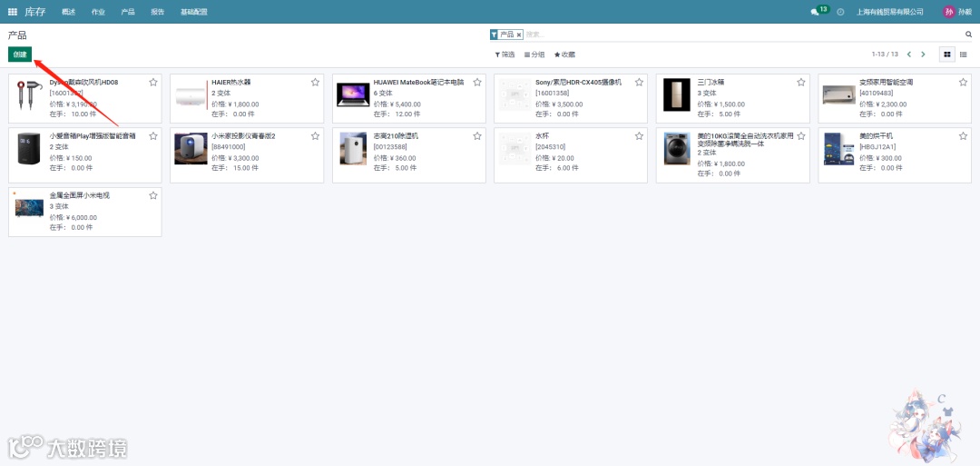
Task: Open the 孙毅 user menu
Action: 958,12
